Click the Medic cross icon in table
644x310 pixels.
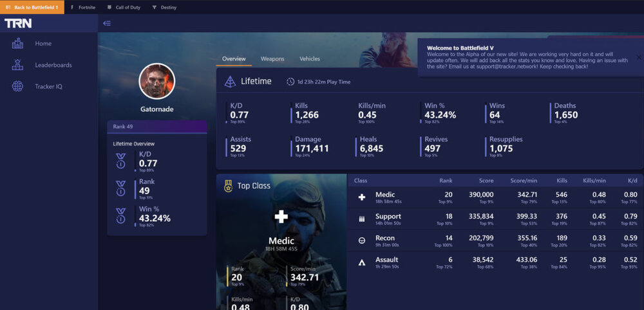pyautogui.click(x=362, y=197)
